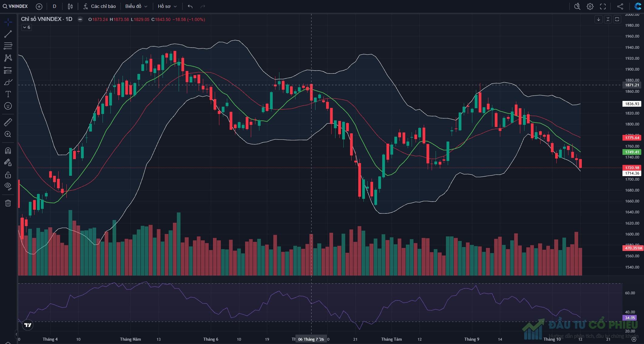Select the text annotation tool
This screenshot has height=344, width=644.
[x=8, y=94]
